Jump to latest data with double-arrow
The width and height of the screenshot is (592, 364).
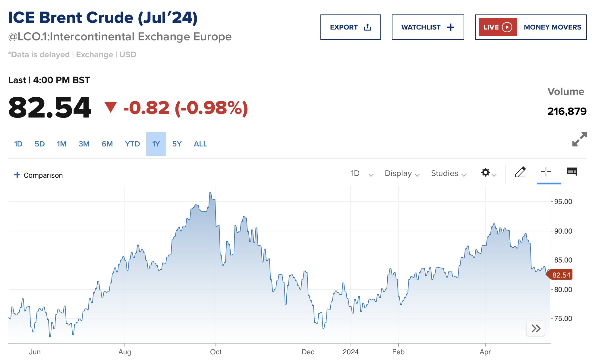pos(536,328)
